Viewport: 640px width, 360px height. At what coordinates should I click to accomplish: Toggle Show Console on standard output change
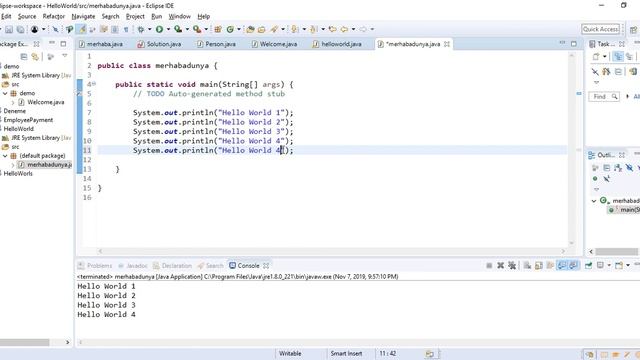[562, 266]
